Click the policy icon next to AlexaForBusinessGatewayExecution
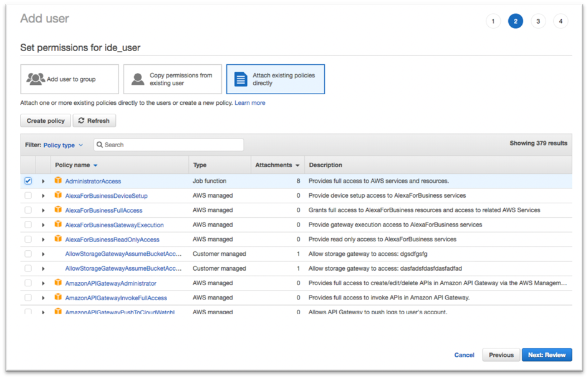Image resolution: width=588 pixels, height=378 pixels. (x=58, y=225)
